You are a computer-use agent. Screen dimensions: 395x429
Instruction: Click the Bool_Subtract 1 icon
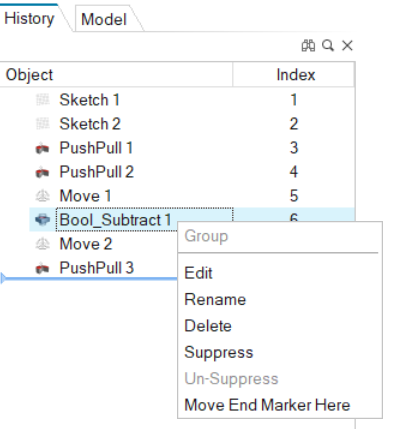42,220
